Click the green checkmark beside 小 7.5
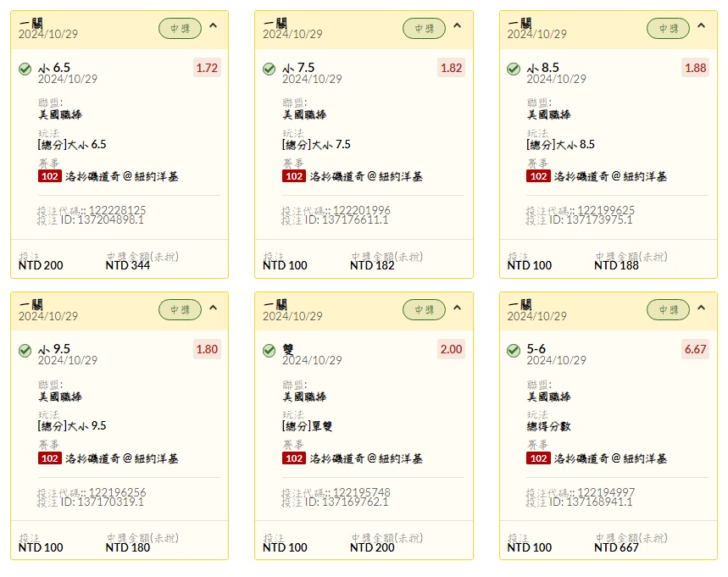The image size is (728, 577). 270,69
